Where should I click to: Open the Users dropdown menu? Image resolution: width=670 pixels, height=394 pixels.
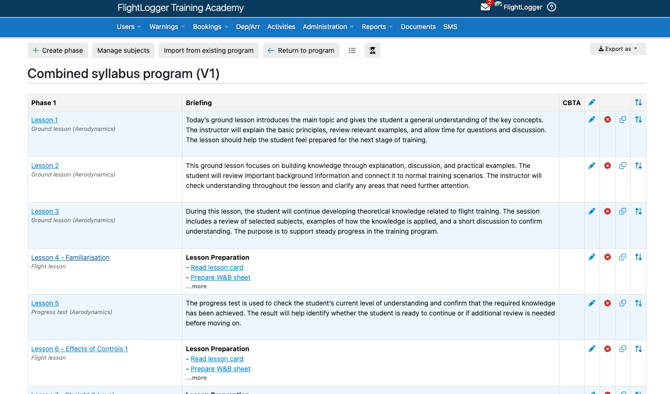click(129, 26)
